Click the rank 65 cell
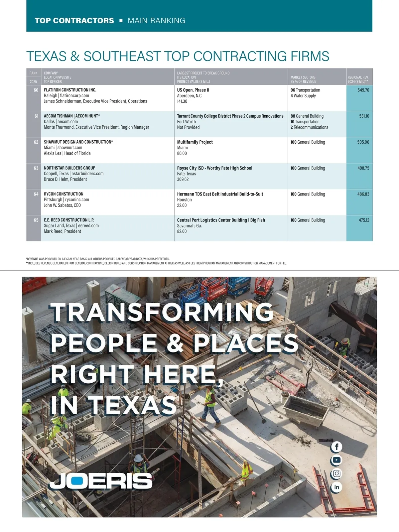This screenshot has height=532, width=399. pos(36,220)
